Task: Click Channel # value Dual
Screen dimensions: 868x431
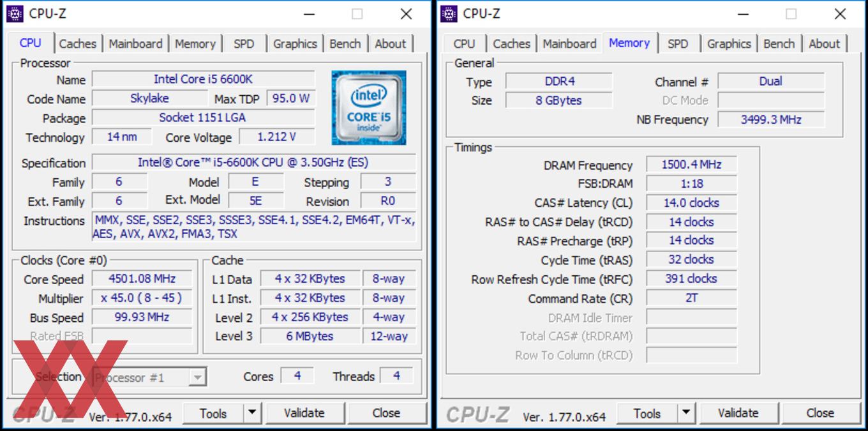Action: coord(771,81)
